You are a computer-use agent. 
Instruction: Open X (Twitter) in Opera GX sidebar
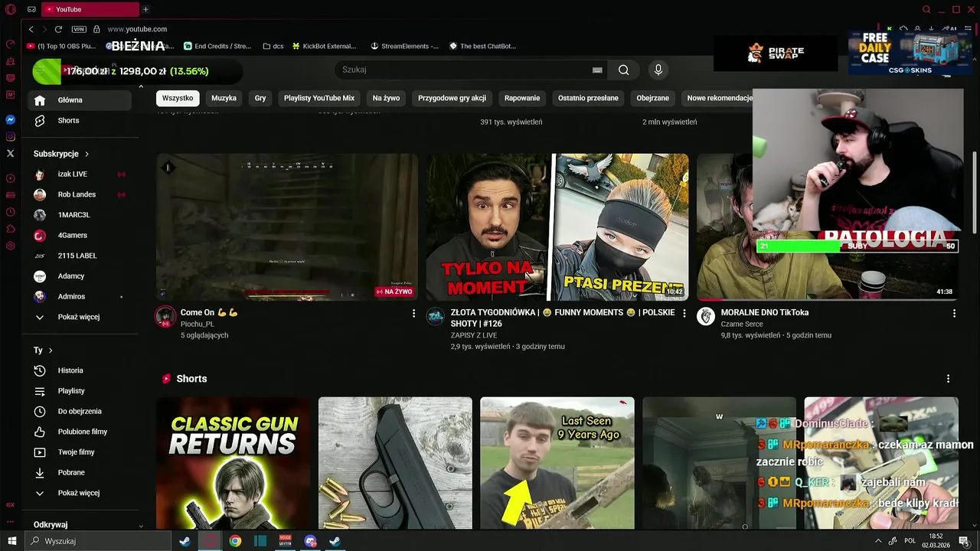coord(11,154)
